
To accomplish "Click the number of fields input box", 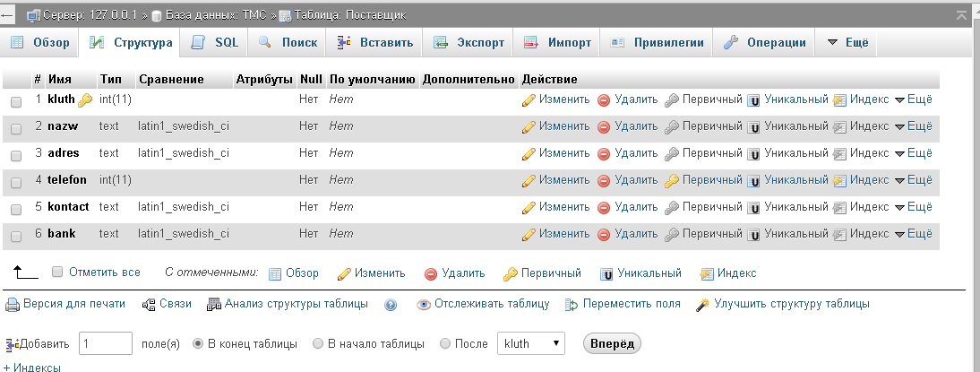I will (x=106, y=343).
